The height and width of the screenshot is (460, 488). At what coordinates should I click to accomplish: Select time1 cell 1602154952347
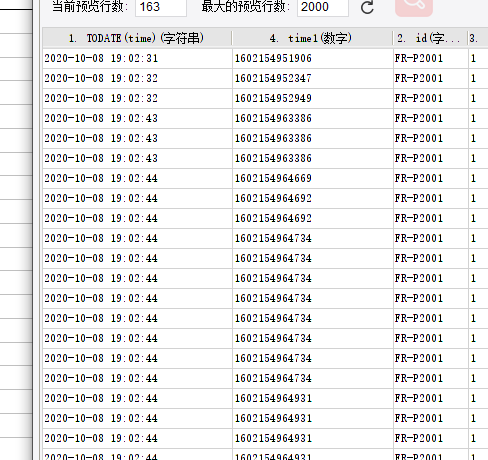pos(313,79)
